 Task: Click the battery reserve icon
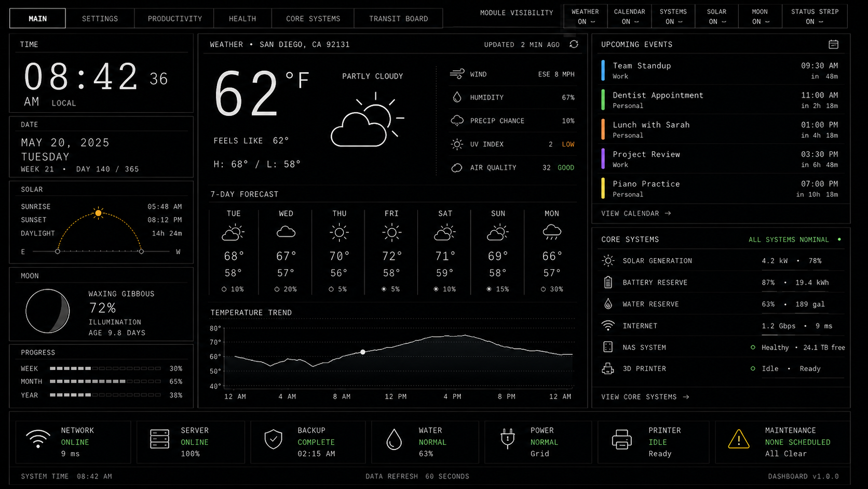[x=608, y=282]
